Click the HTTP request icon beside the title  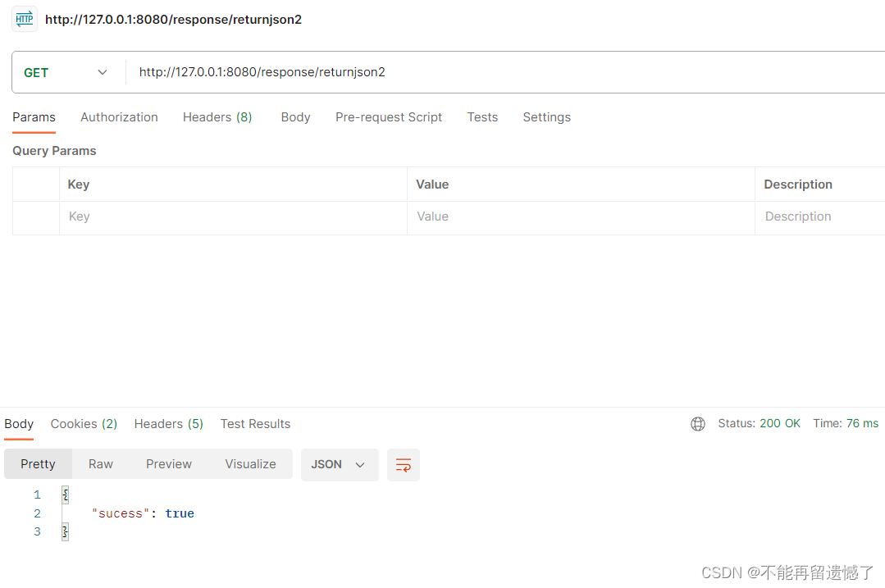point(25,19)
